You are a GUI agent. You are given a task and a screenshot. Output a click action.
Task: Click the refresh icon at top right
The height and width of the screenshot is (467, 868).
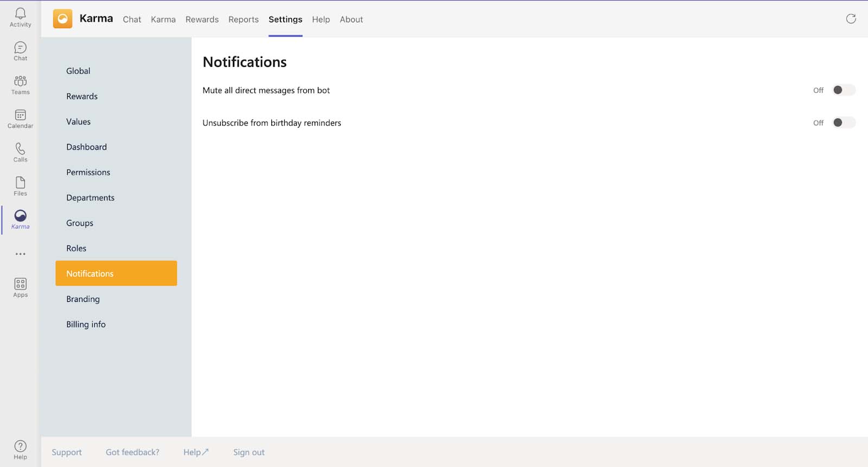[851, 19]
